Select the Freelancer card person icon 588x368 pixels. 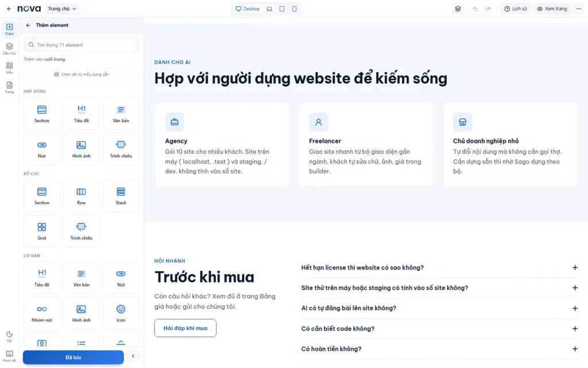(x=318, y=122)
